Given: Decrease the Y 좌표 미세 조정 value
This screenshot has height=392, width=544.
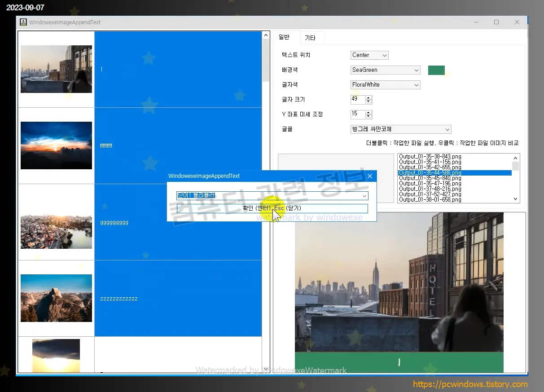Looking at the screenshot, I should coord(369,117).
